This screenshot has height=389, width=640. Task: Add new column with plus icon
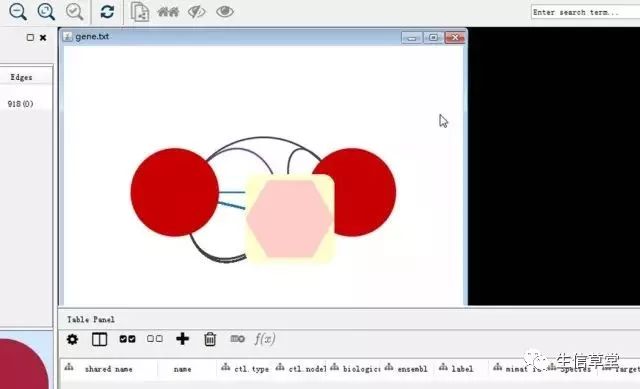click(x=182, y=339)
